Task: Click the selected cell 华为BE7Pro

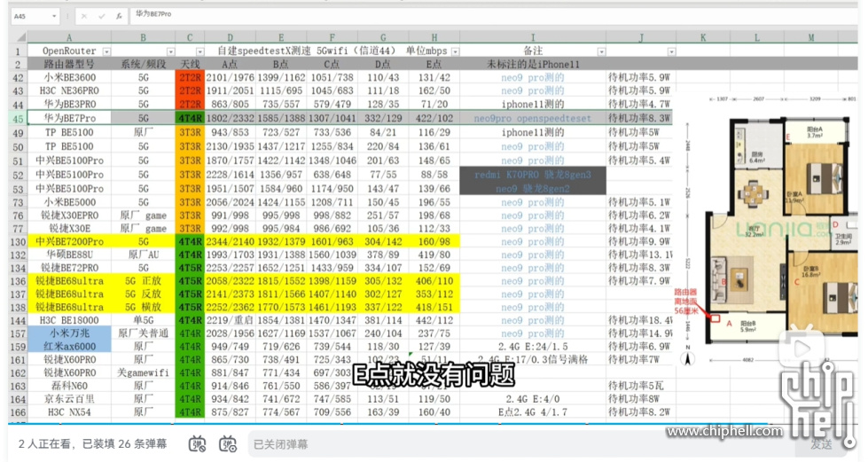Action: tap(70, 119)
